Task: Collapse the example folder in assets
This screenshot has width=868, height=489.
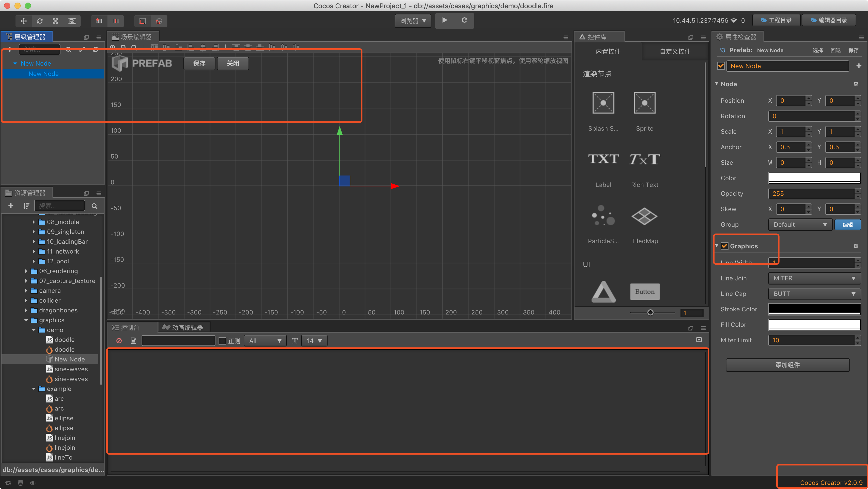Action: tap(34, 389)
